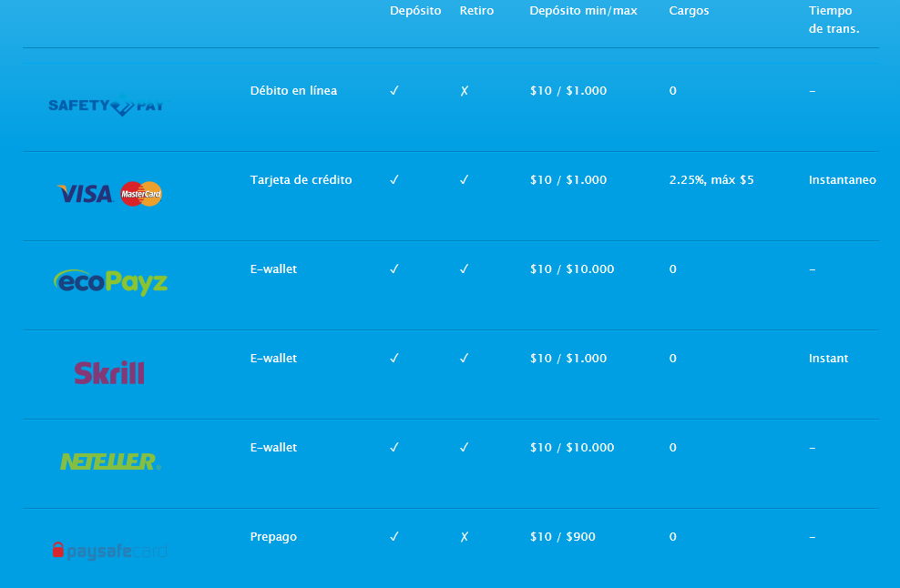Click the withdrawal checkmark in ecoPayz row
The height and width of the screenshot is (588, 900).
tap(465, 269)
